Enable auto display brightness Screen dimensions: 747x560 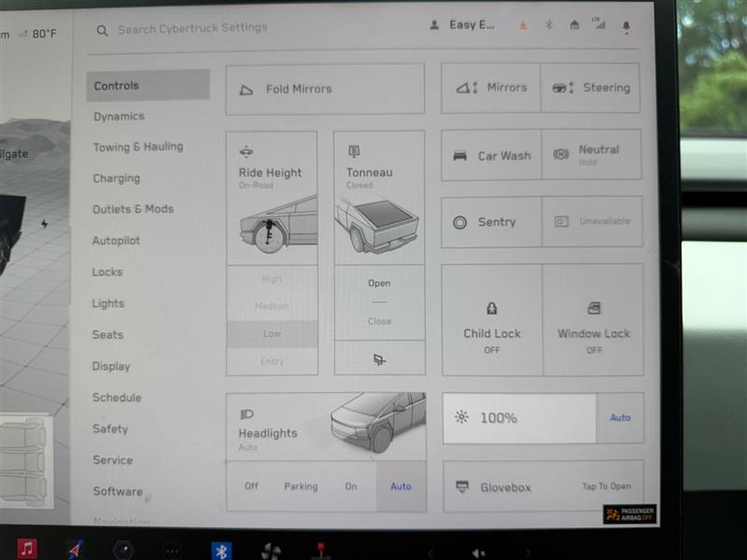[620, 417]
